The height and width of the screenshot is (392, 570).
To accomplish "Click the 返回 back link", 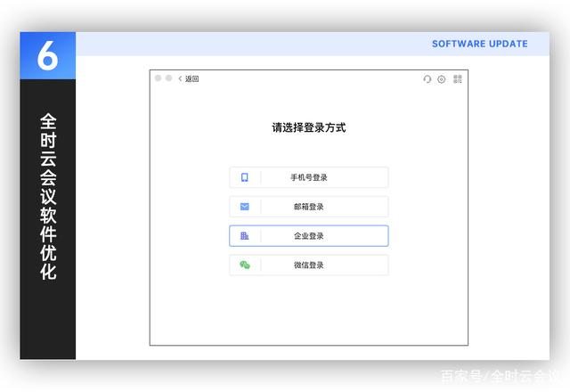I will [191, 78].
